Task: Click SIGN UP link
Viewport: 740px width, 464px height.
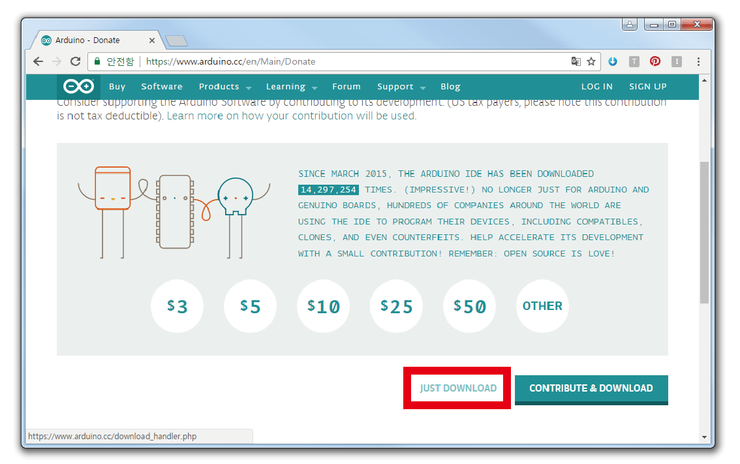Action: click(648, 86)
